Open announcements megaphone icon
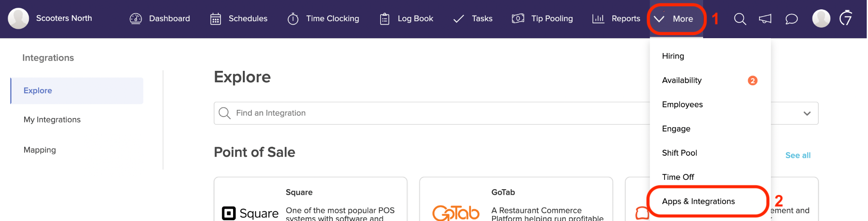 765,19
